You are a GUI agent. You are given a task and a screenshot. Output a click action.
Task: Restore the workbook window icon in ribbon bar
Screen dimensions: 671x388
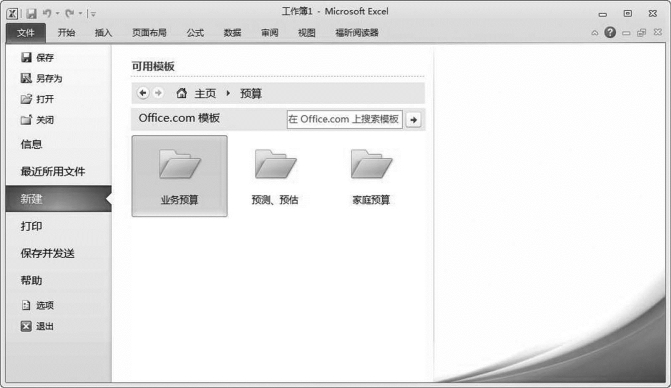[641, 33]
